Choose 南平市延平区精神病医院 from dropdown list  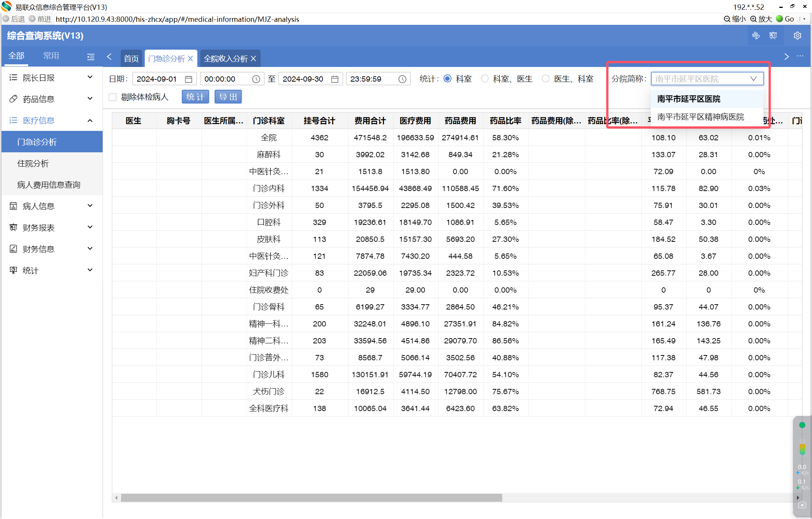click(700, 117)
